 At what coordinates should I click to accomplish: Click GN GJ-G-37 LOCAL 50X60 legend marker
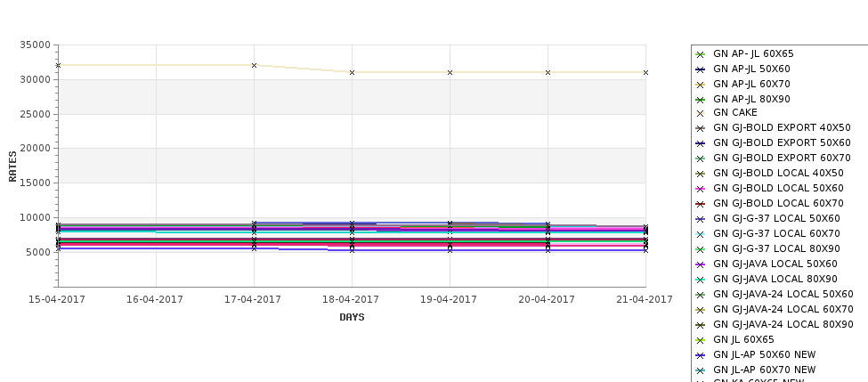point(701,219)
